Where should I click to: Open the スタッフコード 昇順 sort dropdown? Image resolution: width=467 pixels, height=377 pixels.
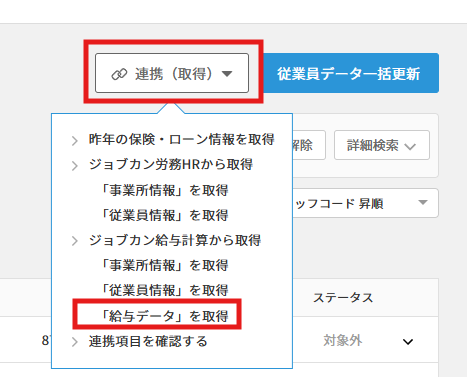tap(365, 203)
